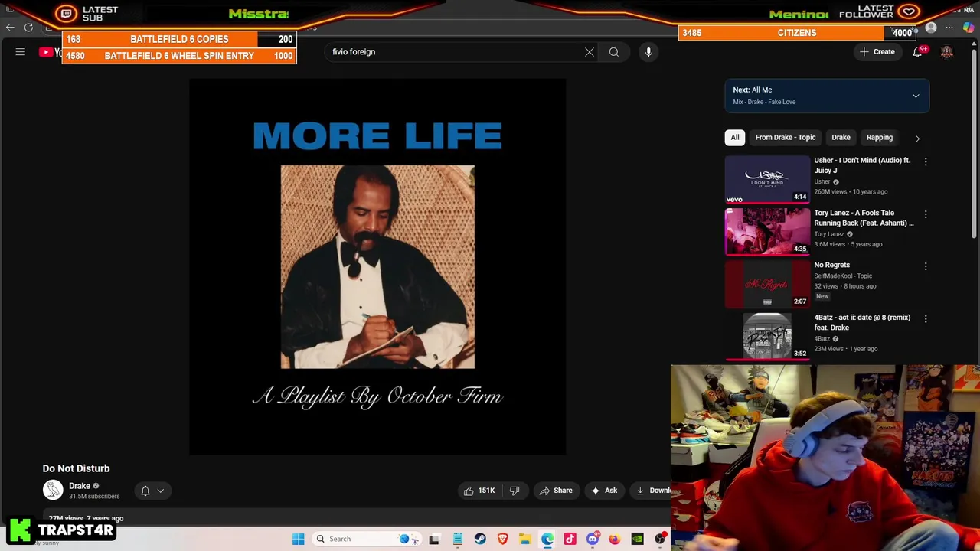The width and height of the screenshot is (980, 551).
Task: Select the From Drake - Topic chip
Action: (x=786, y=138)
